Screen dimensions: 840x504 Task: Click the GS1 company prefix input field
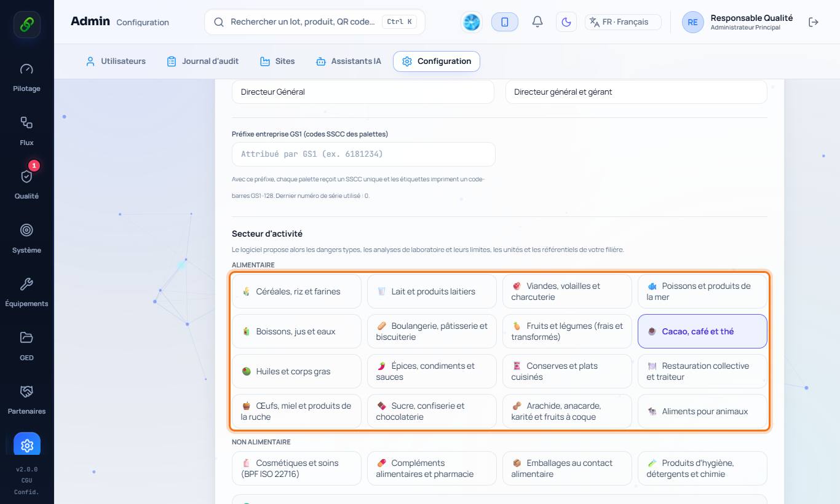(x=363, y=154)
